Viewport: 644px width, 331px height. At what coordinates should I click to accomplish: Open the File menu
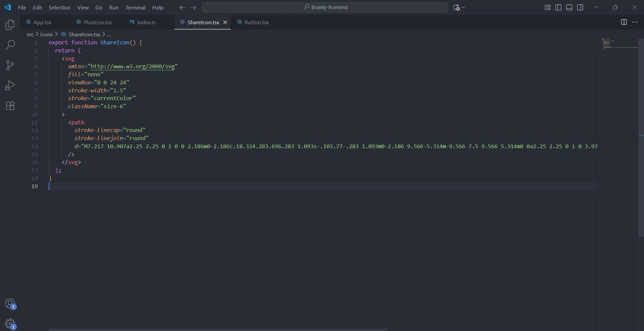[x=22, y=8]
